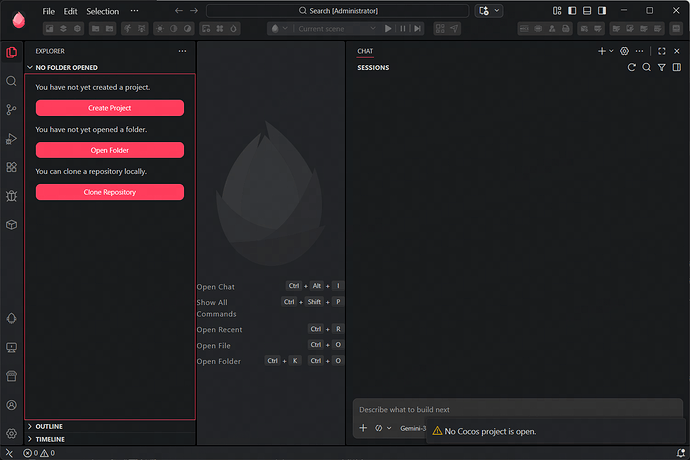Open the Current scene dropdown
The width and height of the screenshot is (690, 460).
pyautogui.click(x=337, y=29)
